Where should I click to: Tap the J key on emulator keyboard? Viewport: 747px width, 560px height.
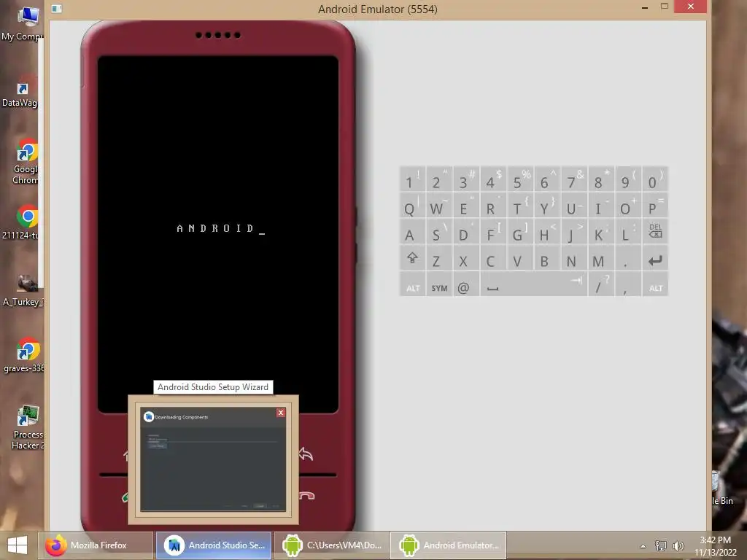[574, 232]
